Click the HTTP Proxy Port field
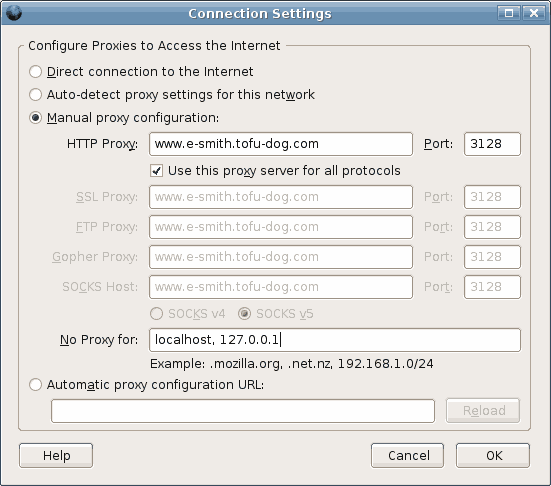Screen dimensions: 551x486 492,144
